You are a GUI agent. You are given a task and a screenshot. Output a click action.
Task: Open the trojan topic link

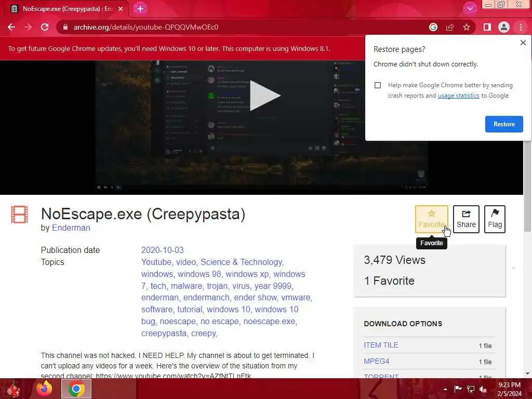point(217,286)
